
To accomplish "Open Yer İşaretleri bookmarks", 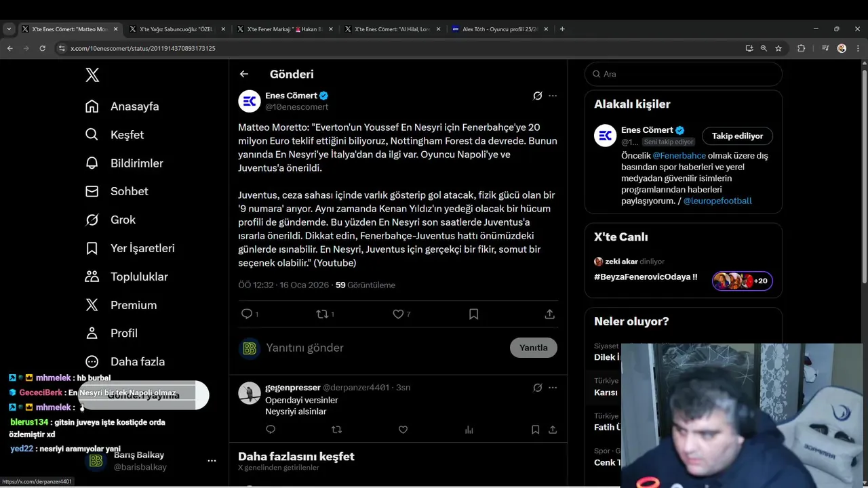I will coord(130,248).
